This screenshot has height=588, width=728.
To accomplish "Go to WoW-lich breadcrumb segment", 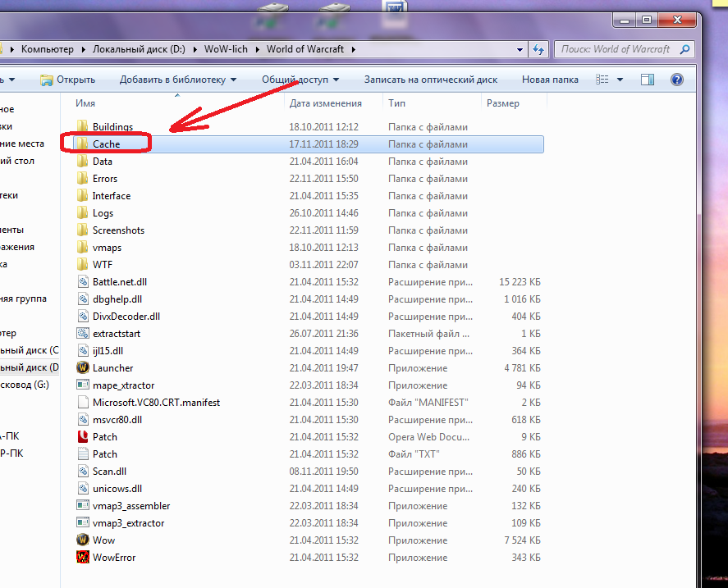I will click(x=226, y=49).
